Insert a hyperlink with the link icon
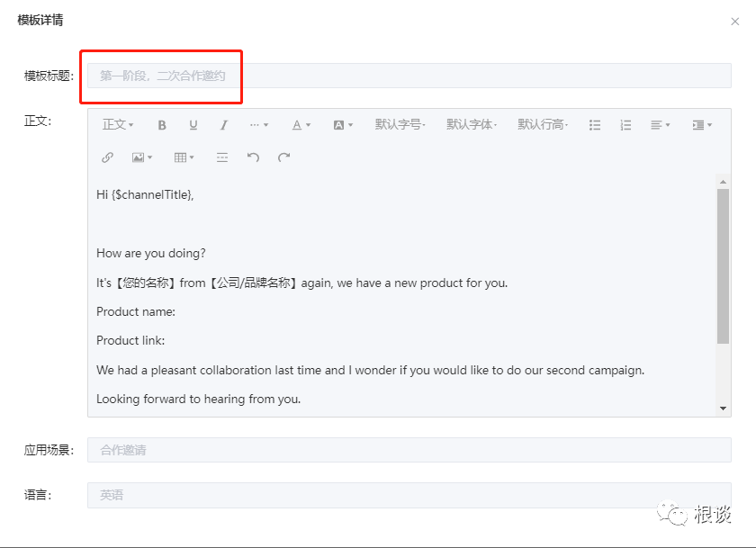 [107, 157]
